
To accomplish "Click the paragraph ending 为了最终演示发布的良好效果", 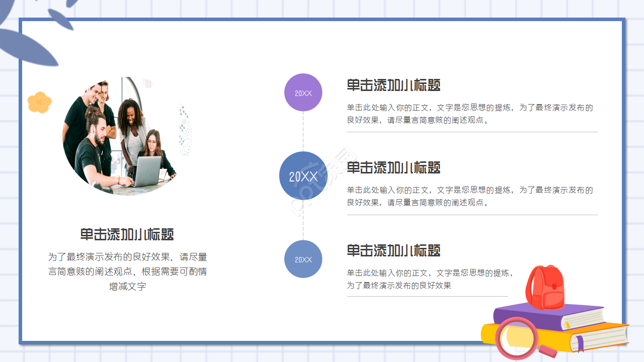I will tap(430, 279).
